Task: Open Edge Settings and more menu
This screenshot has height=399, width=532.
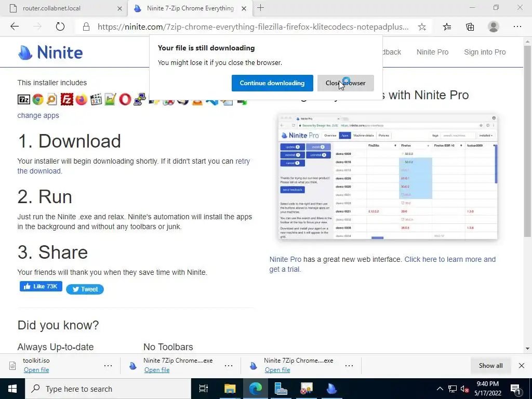Action: (x=517, y=27)
